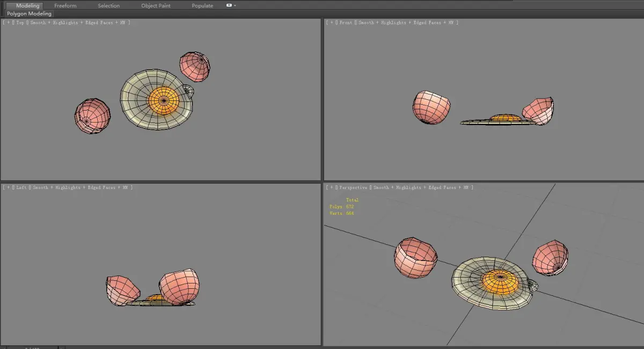Open the Perspective viewport plus menu
This screenshot has height=349, width=644.
pos(331,187)
